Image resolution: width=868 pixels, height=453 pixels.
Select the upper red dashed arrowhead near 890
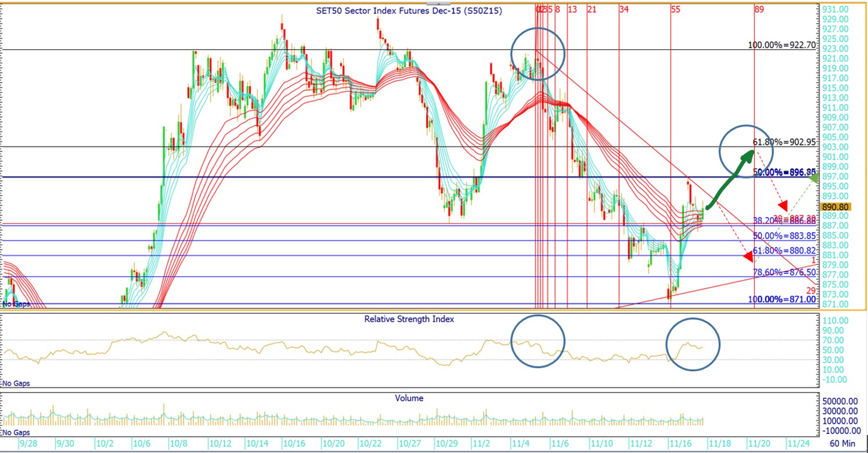click(x=783, y=206)
